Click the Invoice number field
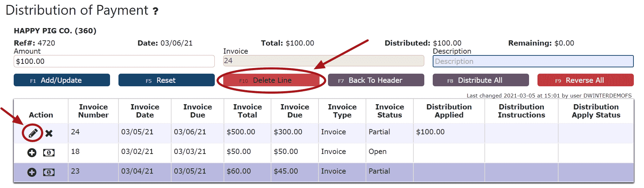Image resolution: width=644 pixels, height=188 pixels. coord(323,61)
